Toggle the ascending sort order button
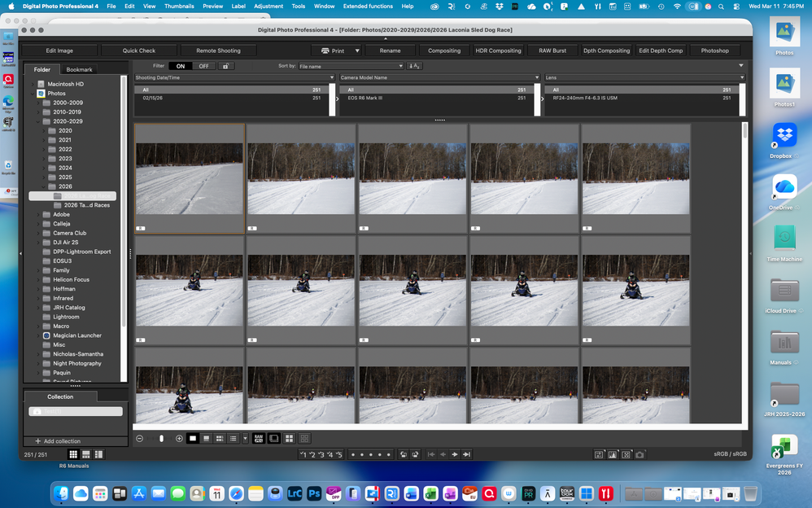The height and width of the screenshot is (508, 812). pos(414,66)
